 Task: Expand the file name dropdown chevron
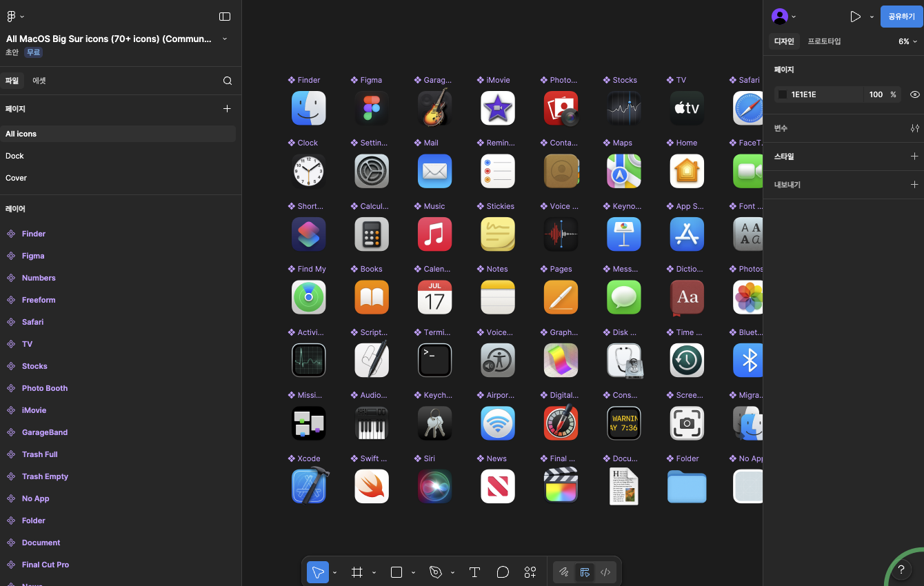(x=225, y=39)
